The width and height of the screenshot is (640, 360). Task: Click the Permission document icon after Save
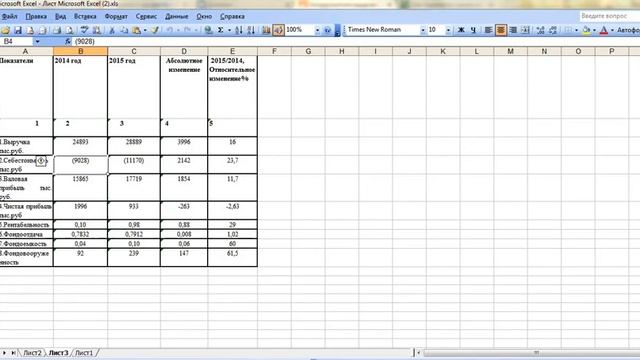coord(30,30)
